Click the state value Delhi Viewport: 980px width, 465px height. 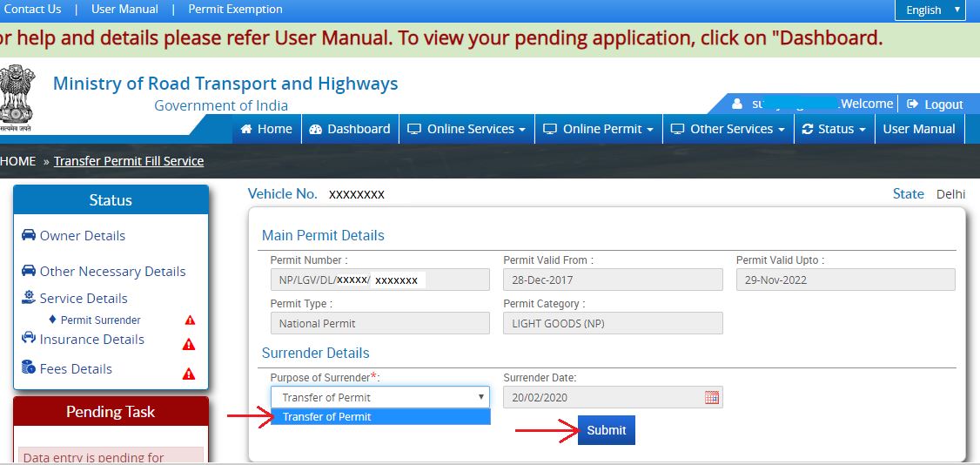pyautogui.click(x=950, y=194)
